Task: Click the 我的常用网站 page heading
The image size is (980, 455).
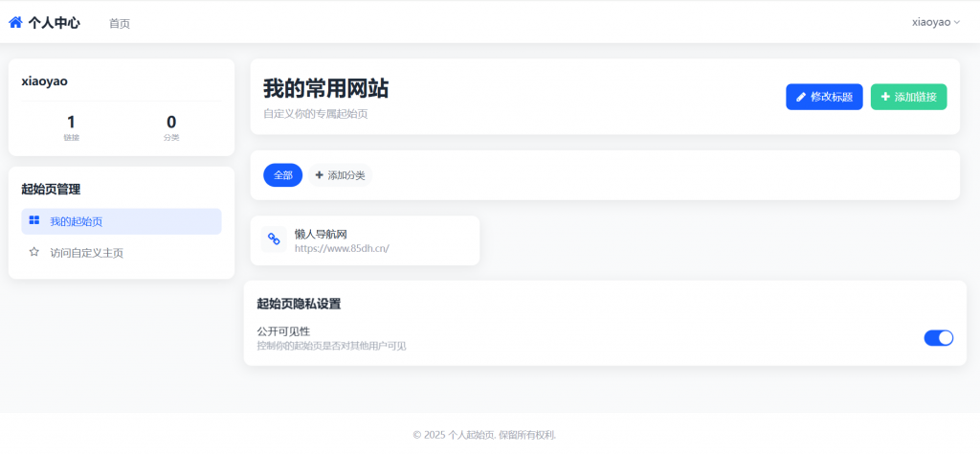Action: point(325,89)
